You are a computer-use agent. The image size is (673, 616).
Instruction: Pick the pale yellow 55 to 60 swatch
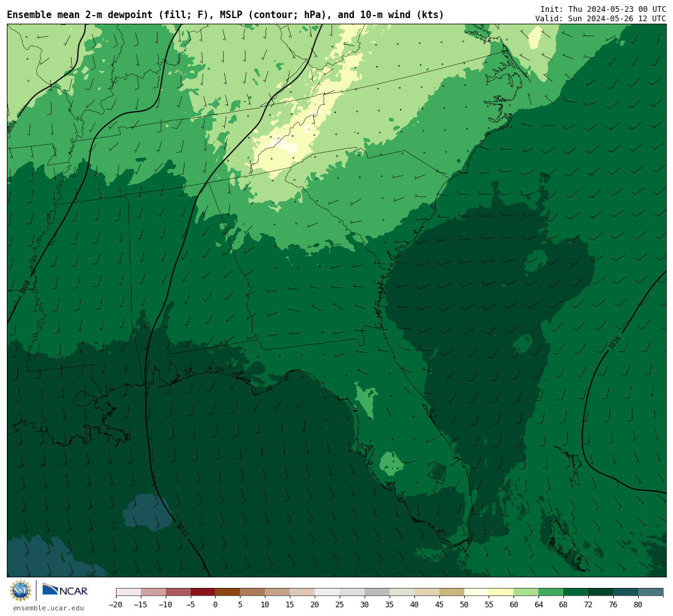click(501, 592)
